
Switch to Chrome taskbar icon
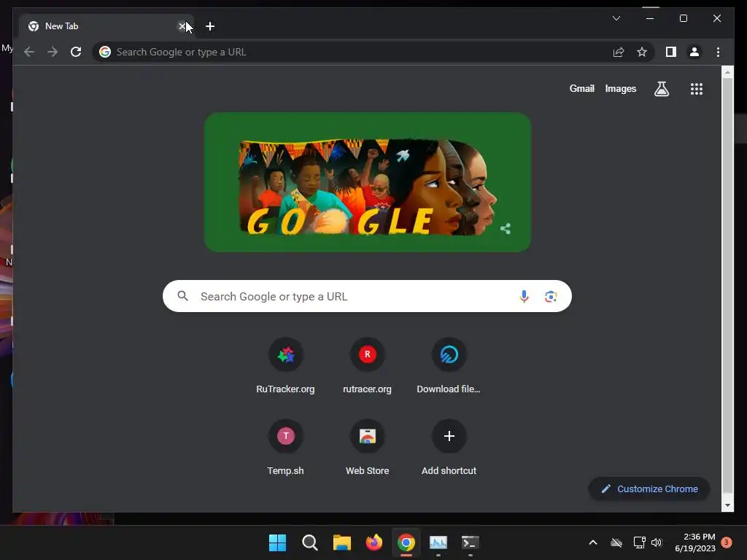point(406,542)
